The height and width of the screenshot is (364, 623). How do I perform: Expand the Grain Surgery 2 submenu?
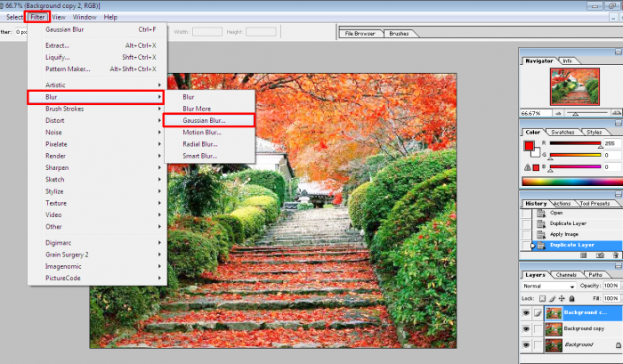point(97,255)
